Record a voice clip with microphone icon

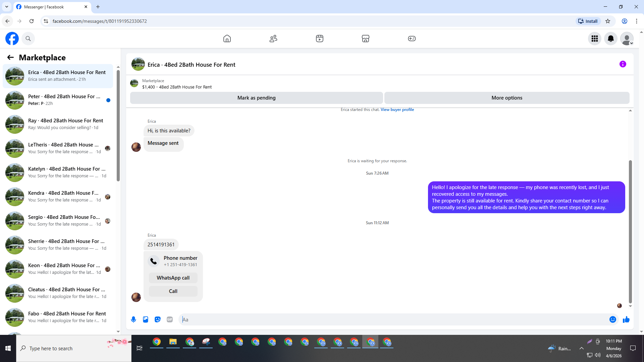pos(133,319)
